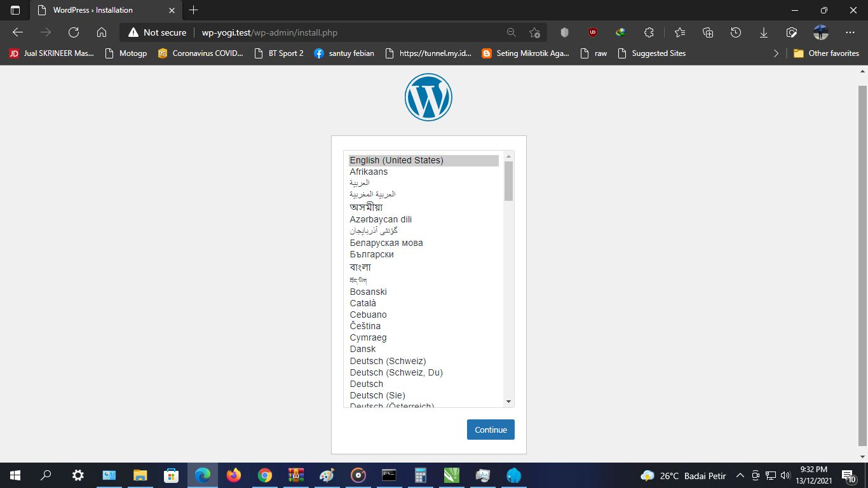The image size is (868, 488).
Task: Select Bosanski language
Action: (x=424, y=292)
